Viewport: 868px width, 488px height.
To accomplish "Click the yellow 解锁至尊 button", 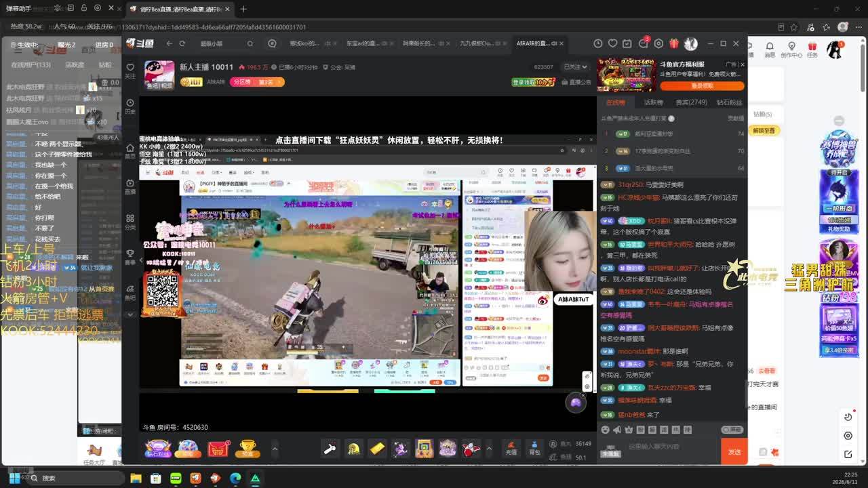I will [x=764, y=131].
